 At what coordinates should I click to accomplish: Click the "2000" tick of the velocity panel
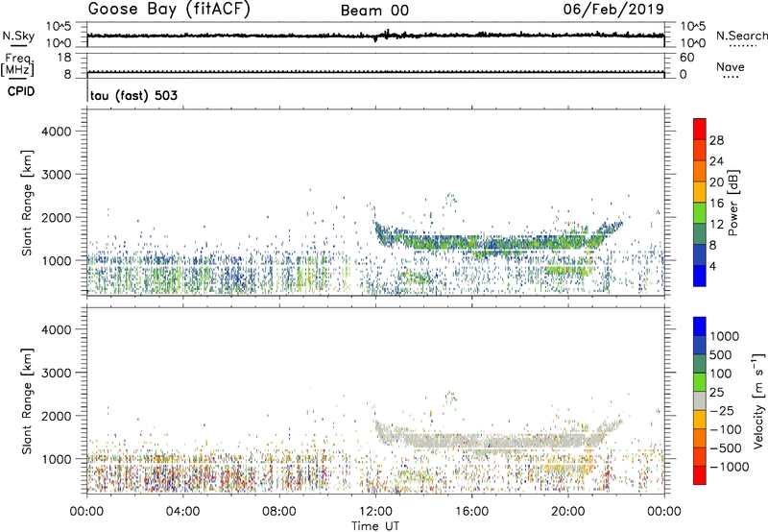click(57, 416)
